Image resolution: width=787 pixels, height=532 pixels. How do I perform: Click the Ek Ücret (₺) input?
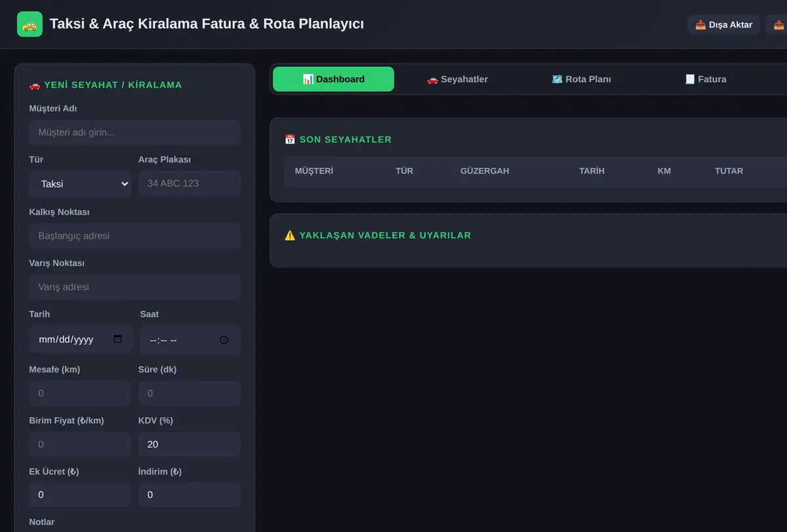(x=80, y=495)
